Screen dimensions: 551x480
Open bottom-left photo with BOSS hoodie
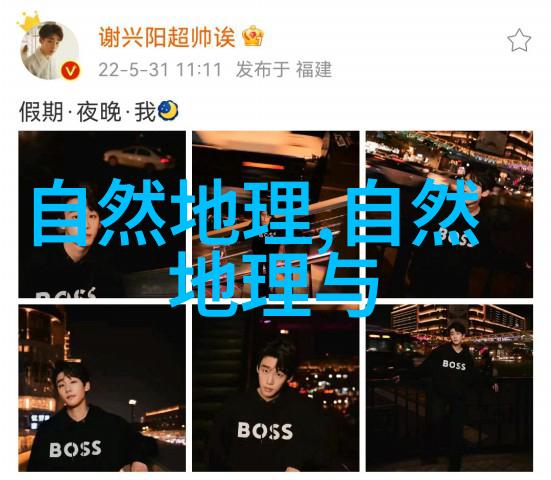(x=102, y=388)
